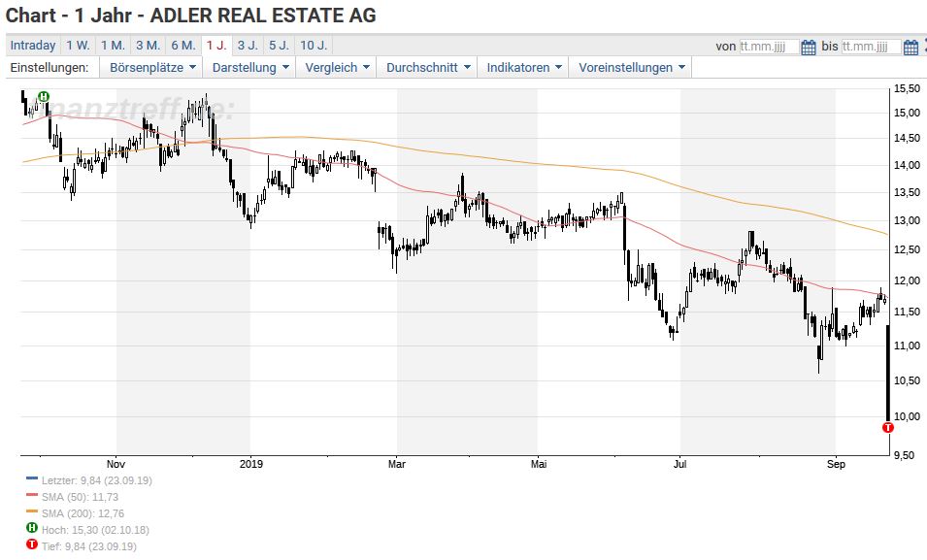927x560 pixels.
Task: Click the 'Jul' x-axis label
Action: coord(679,464)
